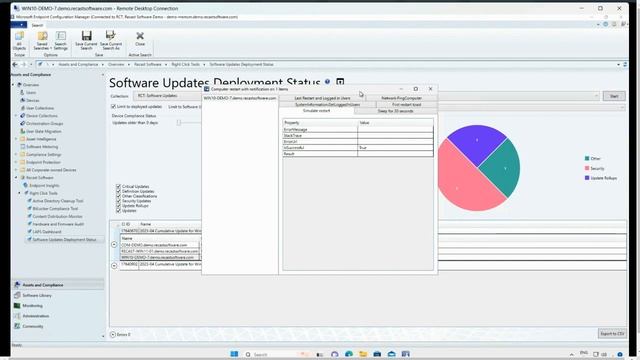Screen dimensions: 640x360
Task: Toggle Definition Updates checkbox
Action: (118, 191)
